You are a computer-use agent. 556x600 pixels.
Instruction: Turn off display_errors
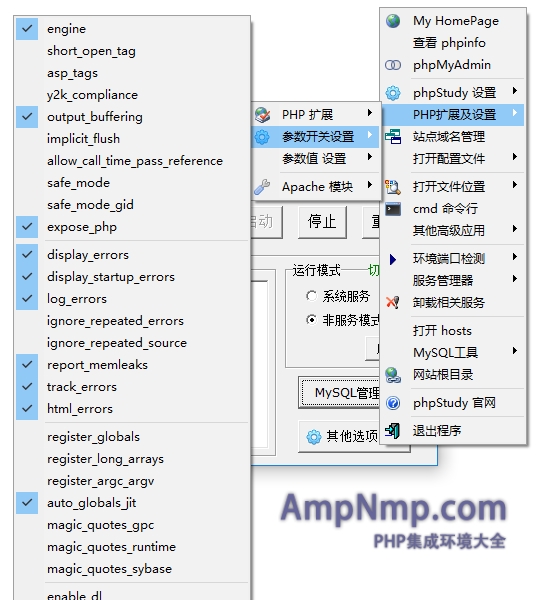[x=132, y=255]
